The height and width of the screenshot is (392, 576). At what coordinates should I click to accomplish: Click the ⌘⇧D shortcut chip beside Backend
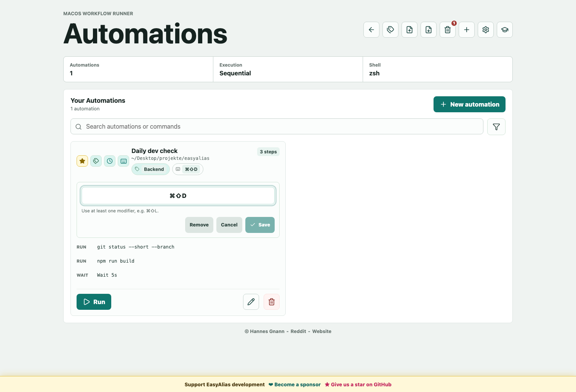click(188, 169)
